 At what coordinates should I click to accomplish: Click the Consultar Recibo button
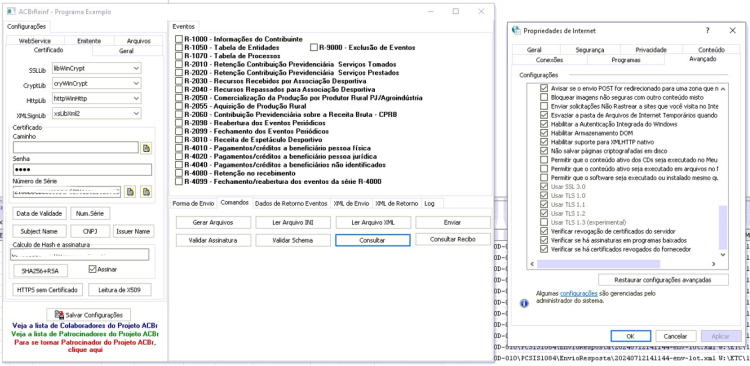click(452, 239)
